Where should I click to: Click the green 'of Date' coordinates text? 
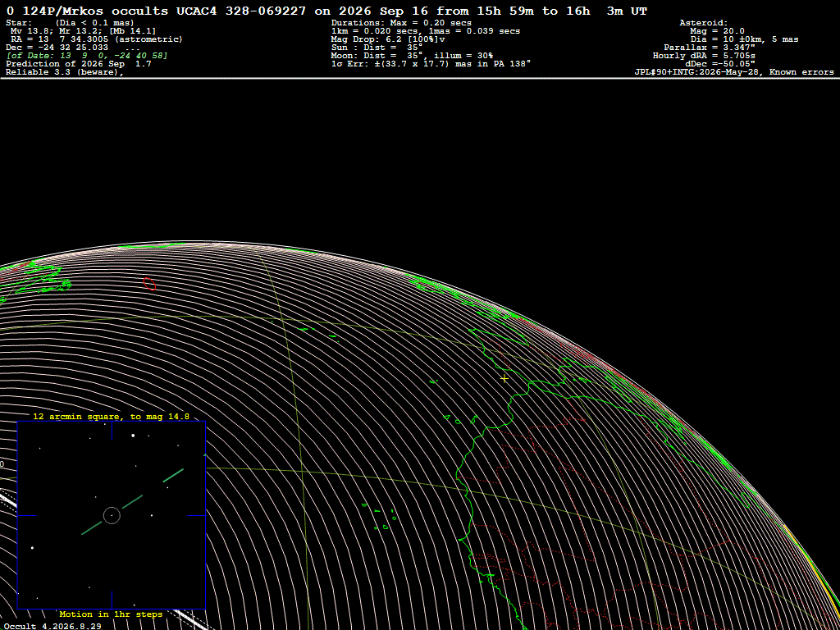(x=87, y=55)
